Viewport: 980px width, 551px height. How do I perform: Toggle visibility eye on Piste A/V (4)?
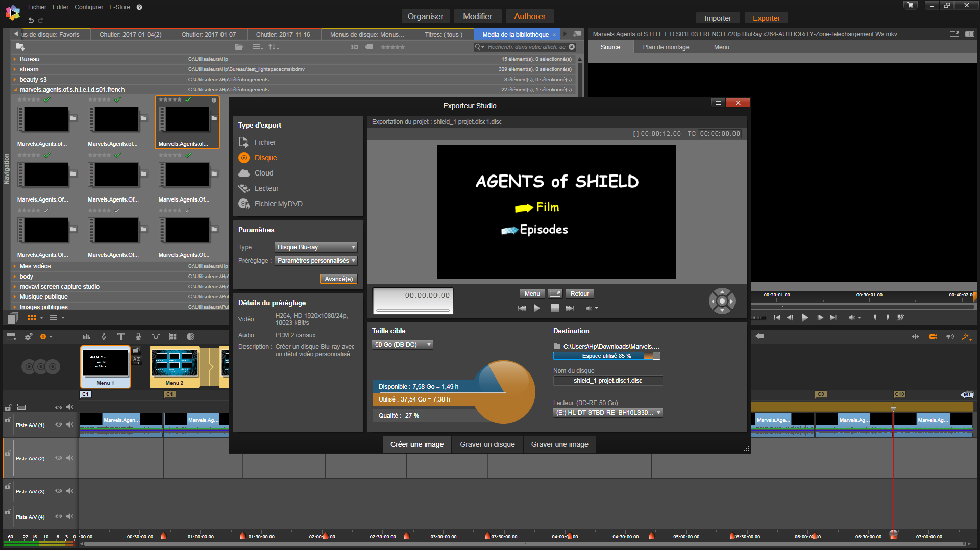[x=59, y=516]
